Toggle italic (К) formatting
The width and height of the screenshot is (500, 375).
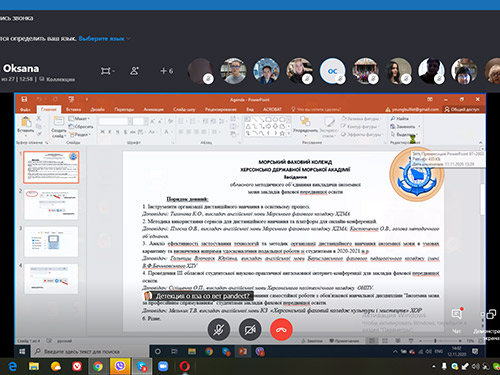(110, 132)
